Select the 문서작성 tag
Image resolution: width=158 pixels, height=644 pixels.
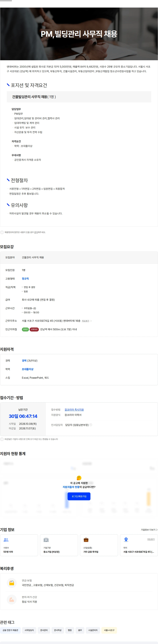point(58,630)
